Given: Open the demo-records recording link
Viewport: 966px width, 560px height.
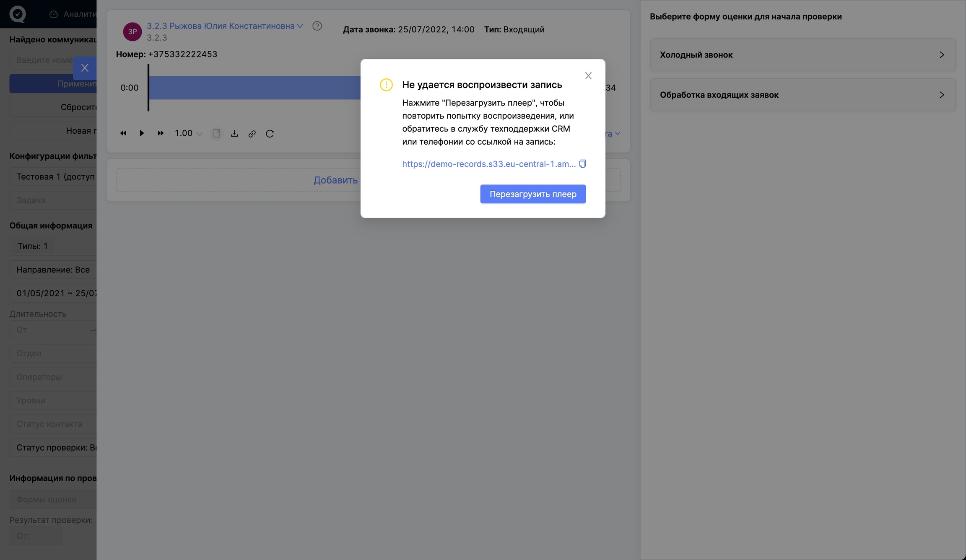Looking at the screenshot, I should click(x=488, y=164).
